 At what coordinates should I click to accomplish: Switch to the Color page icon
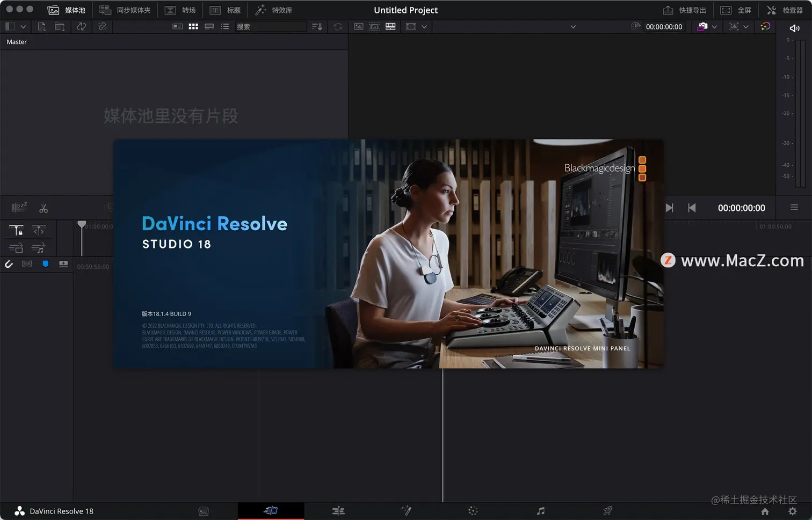473,511
